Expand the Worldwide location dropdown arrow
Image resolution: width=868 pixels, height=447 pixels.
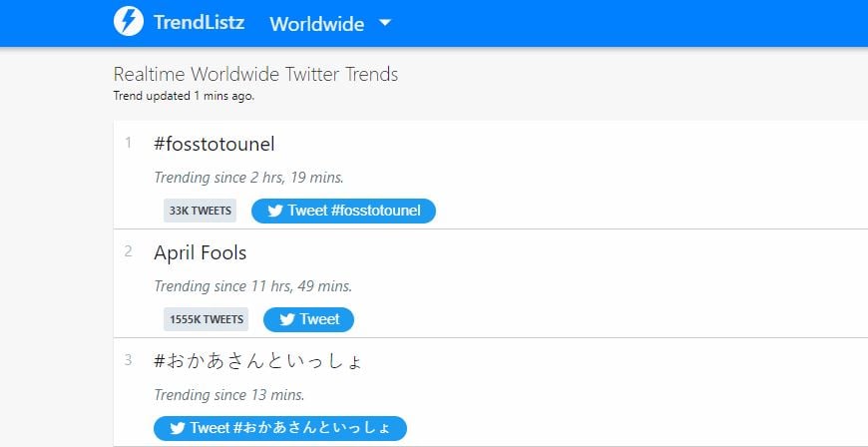(x=385, y=23)
